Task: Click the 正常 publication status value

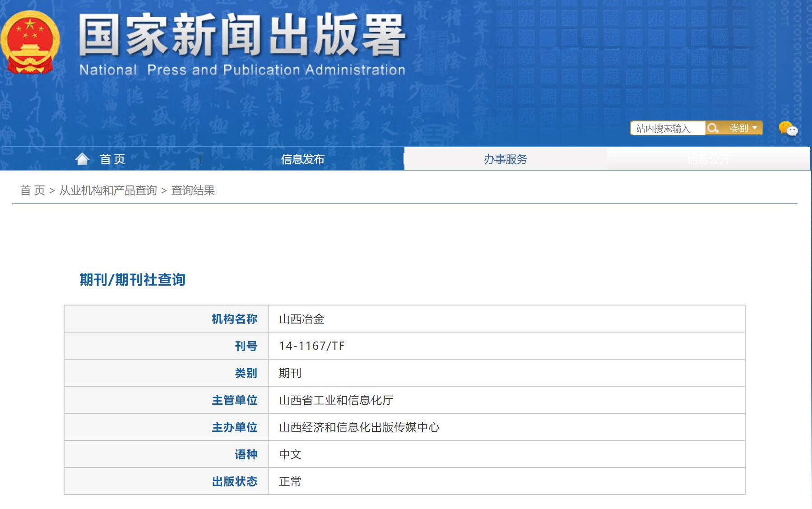Action: pos(290,481)
